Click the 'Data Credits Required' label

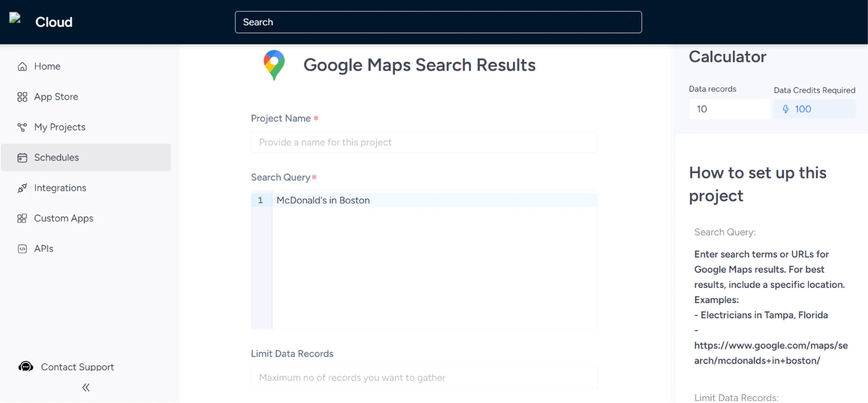tap(814, 90)
